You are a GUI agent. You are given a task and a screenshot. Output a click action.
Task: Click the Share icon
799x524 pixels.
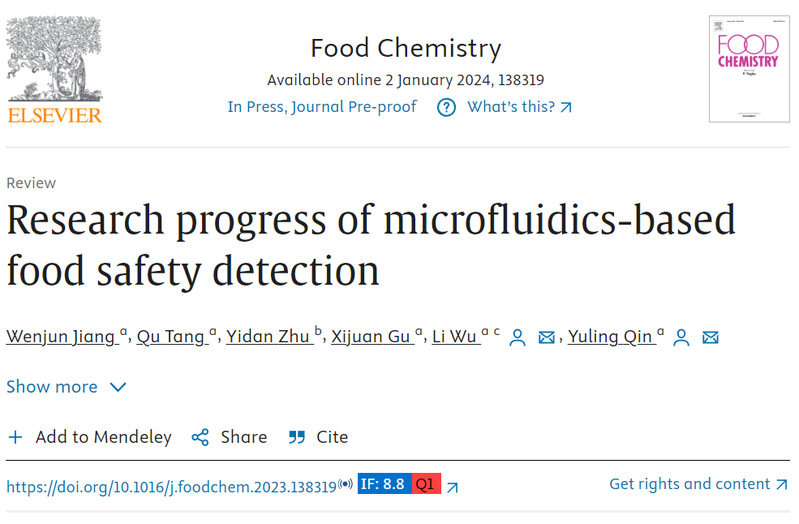tap(200, 437)
